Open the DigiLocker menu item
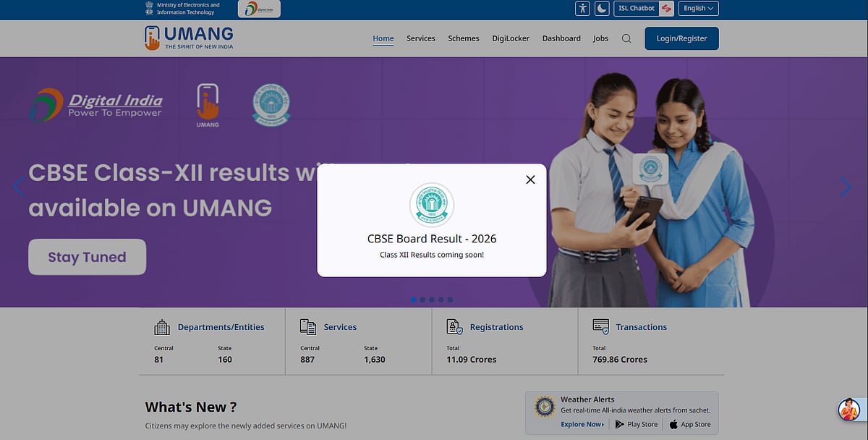Screen dimensions: 868x440 511,38
